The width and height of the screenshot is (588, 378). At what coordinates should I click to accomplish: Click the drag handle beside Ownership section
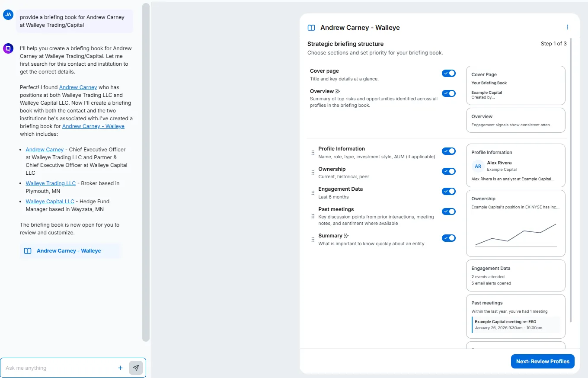pyautogui.click(x=313, y=173)
